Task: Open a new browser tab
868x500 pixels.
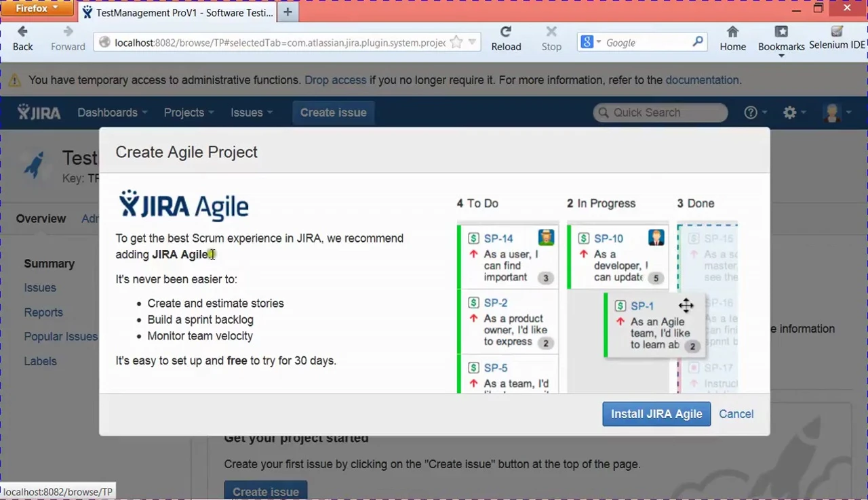Action: coord(288,12)
